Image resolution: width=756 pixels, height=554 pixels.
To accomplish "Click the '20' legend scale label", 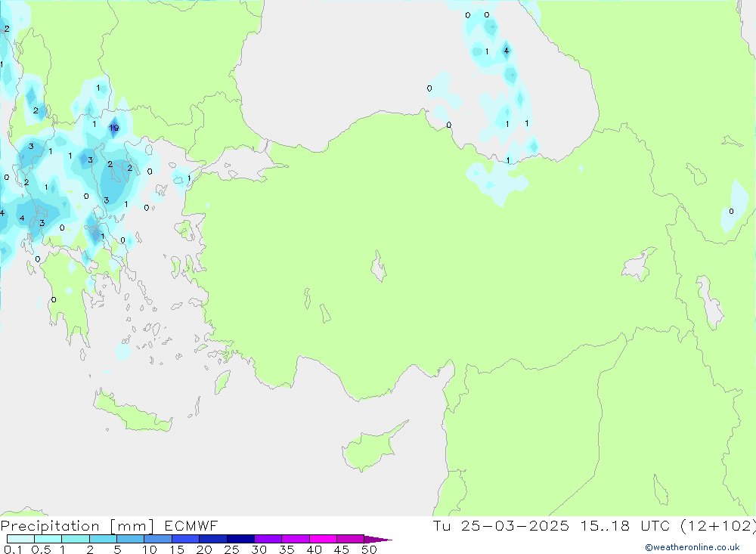I will pyautogui.click(x=204, y=549).
